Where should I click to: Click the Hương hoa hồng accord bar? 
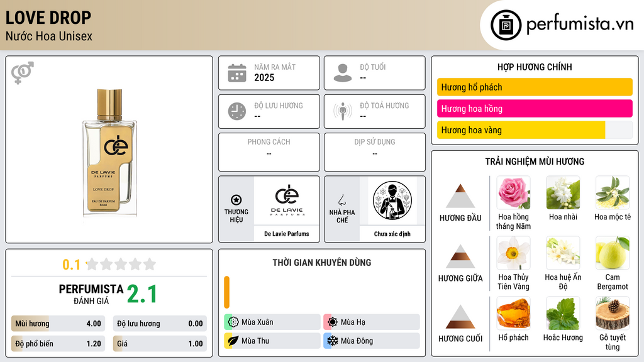pyautogui.click(x=535, y=108)
